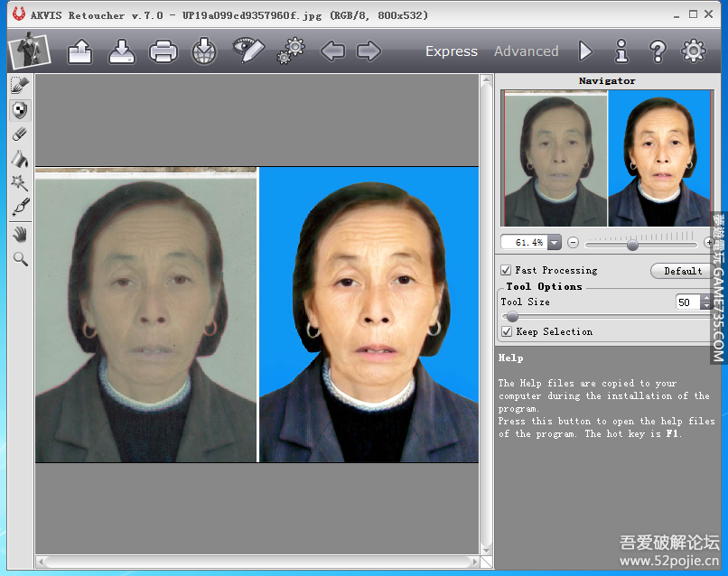The image size is (728, 576).
Task: Click the Open image toolbar icon
Action: click(80, 51)
